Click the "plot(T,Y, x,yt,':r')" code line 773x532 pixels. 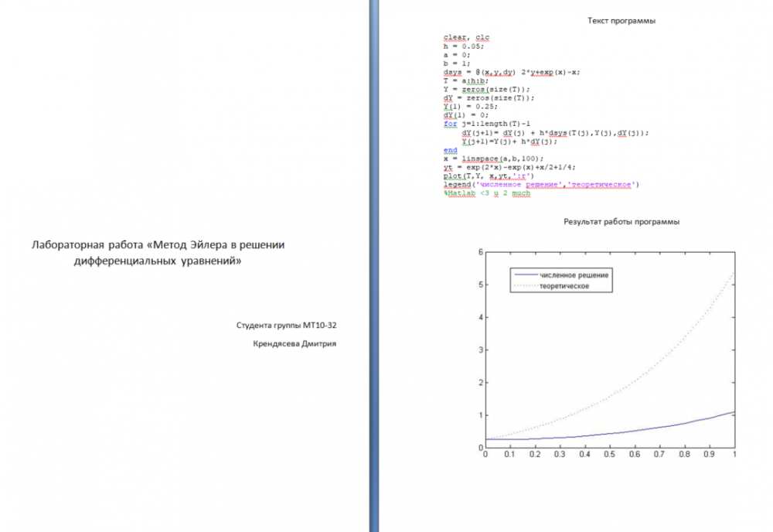(489, 176)
